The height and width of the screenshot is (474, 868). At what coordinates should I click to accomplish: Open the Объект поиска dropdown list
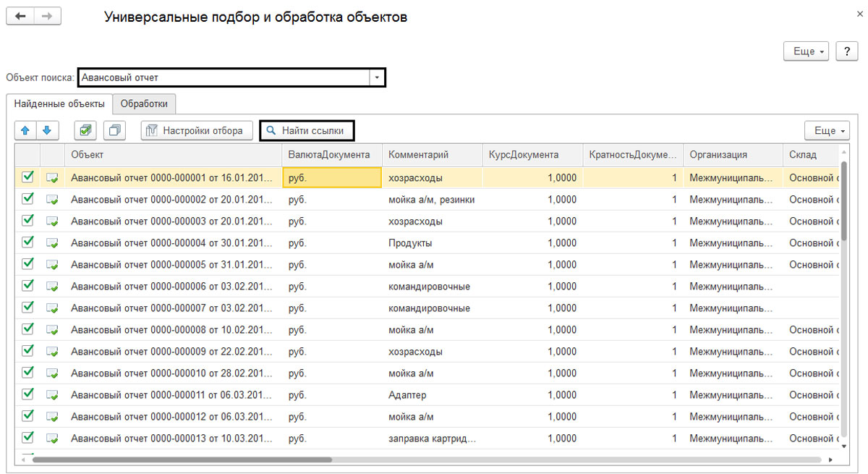coord(377,77)
